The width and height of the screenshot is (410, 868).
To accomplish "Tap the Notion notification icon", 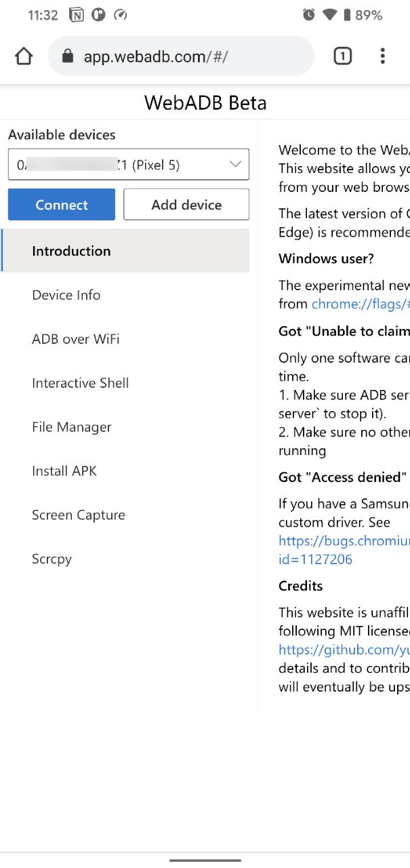I will [x=77, y=15].
